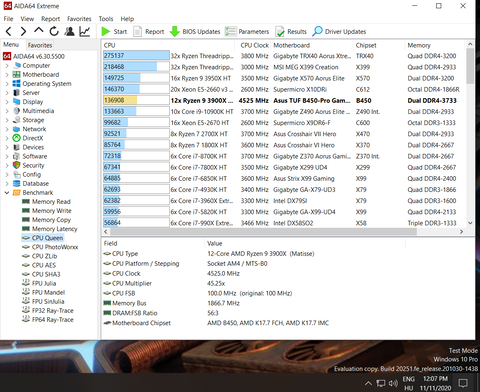480x392 pixels.
Task: Select the CPU PhotoWorxx benchmark
Action: 50,247
